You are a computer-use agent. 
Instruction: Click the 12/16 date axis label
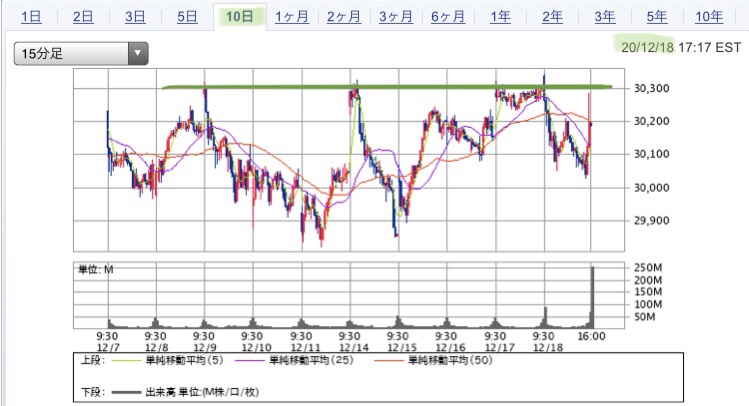pyautogui.click(x=451, y=347)
